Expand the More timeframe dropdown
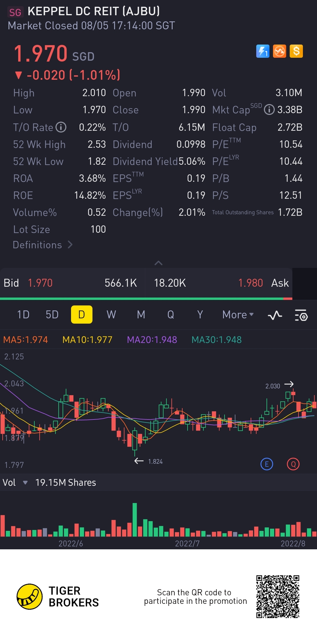317x644 pixels. pyautogui.click(x=238, y=315)
